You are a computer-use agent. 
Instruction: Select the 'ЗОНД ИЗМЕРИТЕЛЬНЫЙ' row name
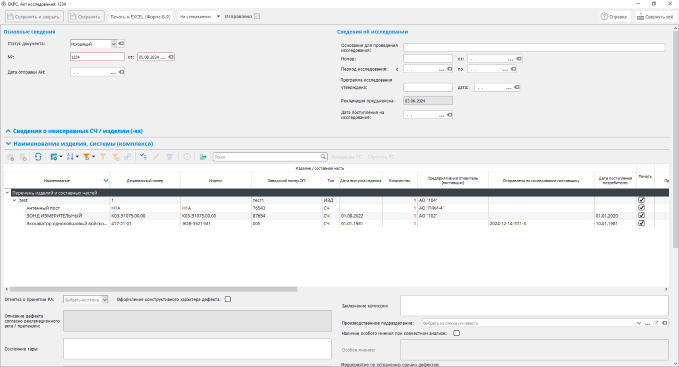(x=54, y=216)
